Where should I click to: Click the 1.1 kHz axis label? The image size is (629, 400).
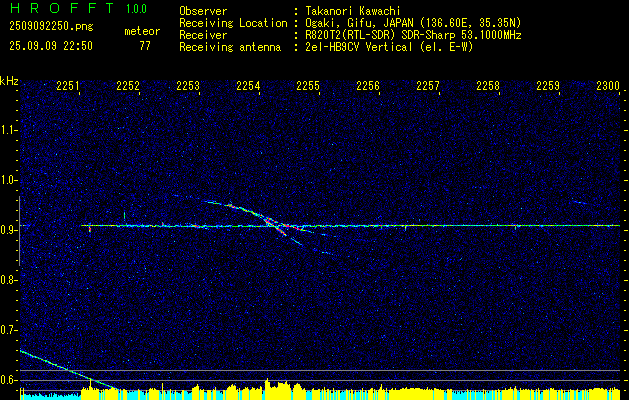[x=9, y=130]
